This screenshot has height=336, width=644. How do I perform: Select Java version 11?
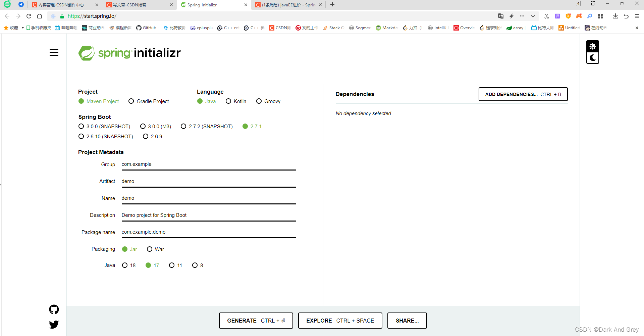click(176, 266)
